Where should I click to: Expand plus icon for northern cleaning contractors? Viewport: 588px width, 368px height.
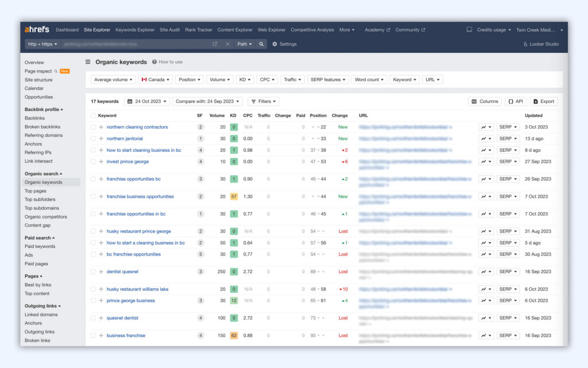click(101, 127)
